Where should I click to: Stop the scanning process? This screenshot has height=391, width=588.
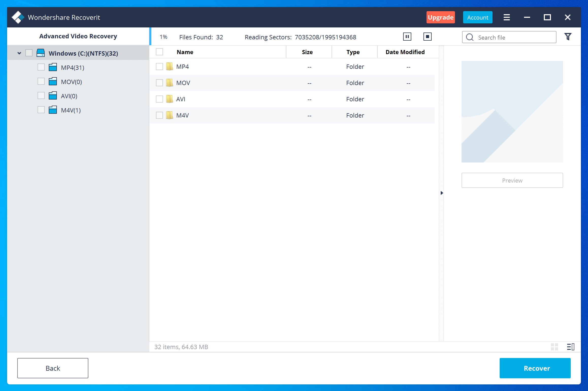tap(428, 37)
